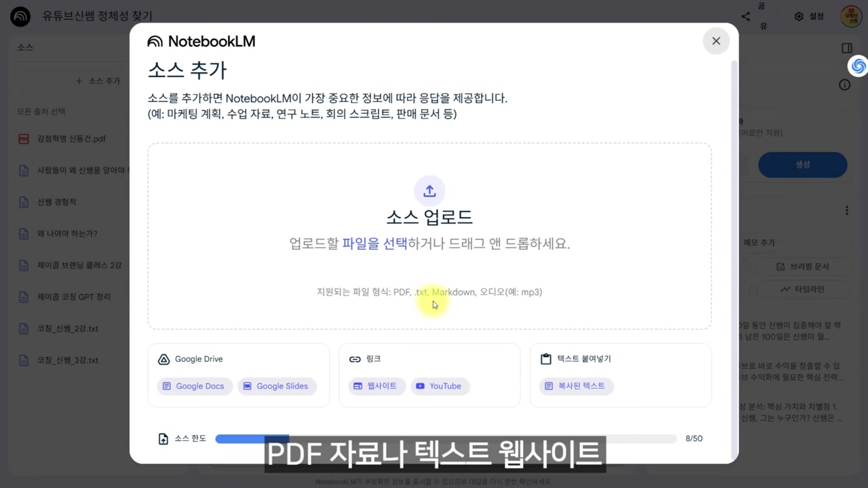Open source 신쌤 경험적
868x488 pixels.
coord(57,202)
